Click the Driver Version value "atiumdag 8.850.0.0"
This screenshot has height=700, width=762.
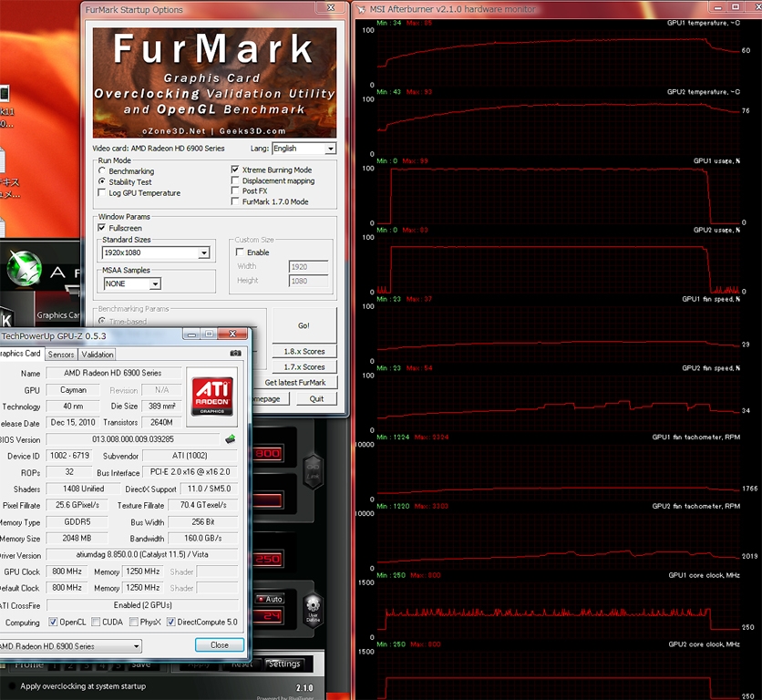point(142,555)
